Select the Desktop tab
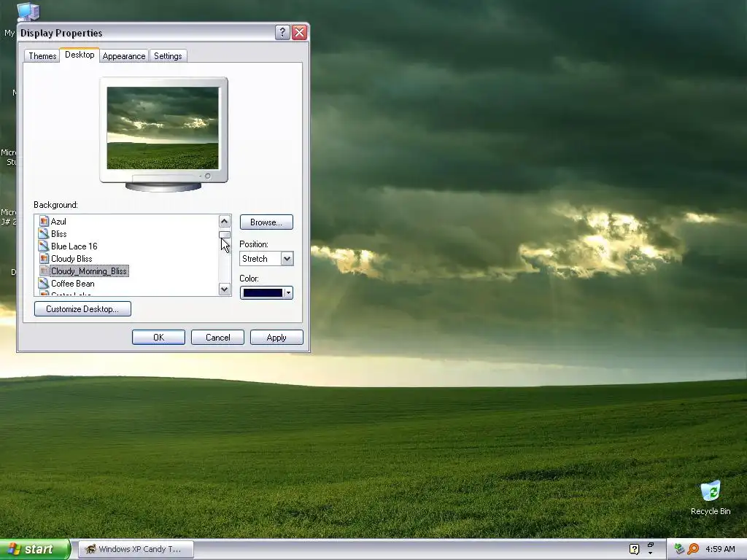This screenshot has height=560, width=747. click(x=80, y=55)
